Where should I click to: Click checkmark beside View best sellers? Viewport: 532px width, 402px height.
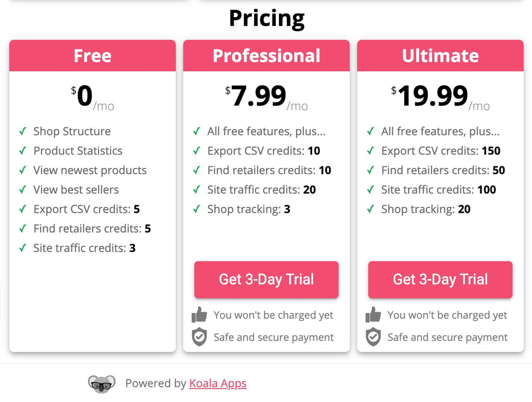pyautogui.click(x=23, y=189)
